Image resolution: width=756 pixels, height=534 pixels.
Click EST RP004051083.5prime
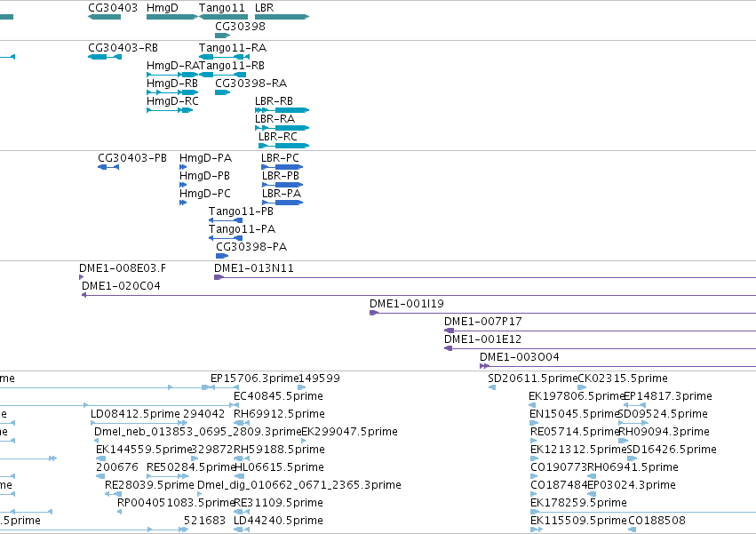click(120, 512)
